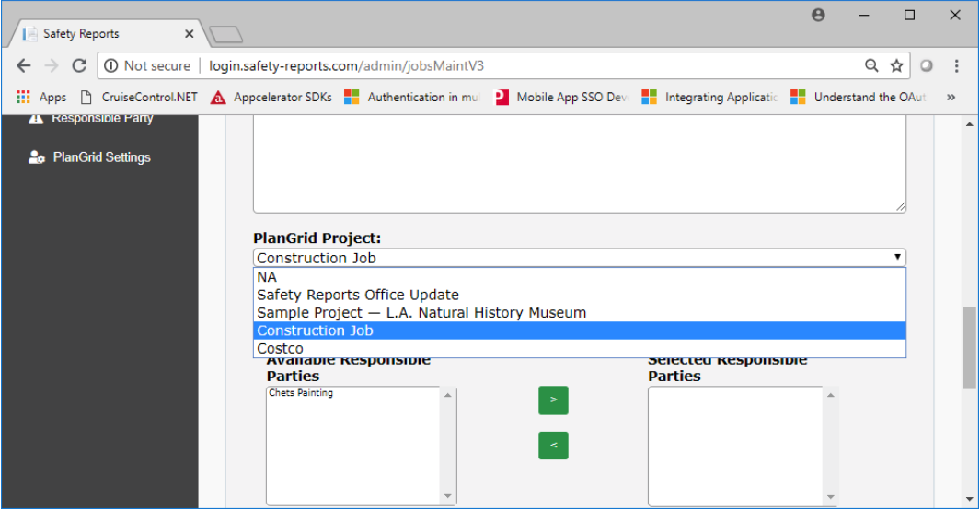Collapse the PlanGrid Project dropdown
The width and height of the screenshot is (980, 510).
coord(580,258)
